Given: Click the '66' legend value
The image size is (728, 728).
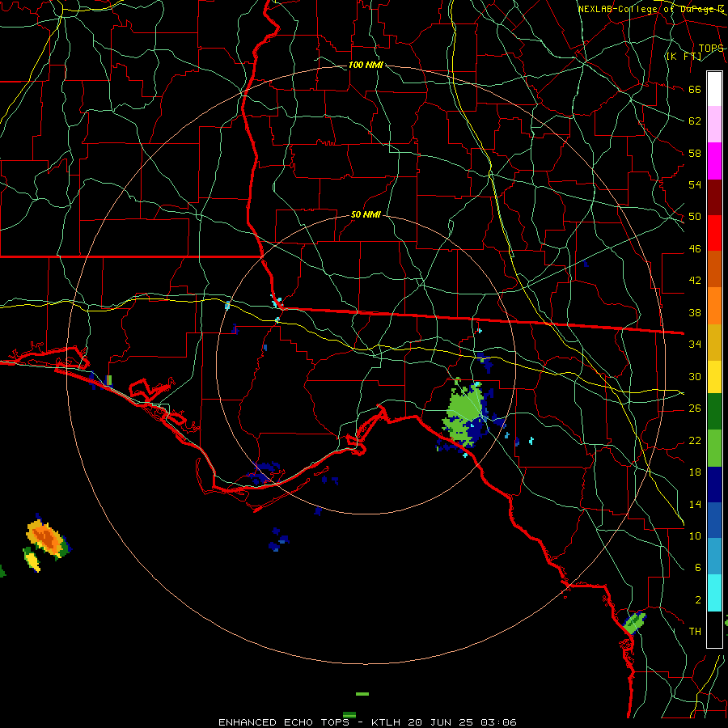Looking at the screenshot, I should coord(695,89).
